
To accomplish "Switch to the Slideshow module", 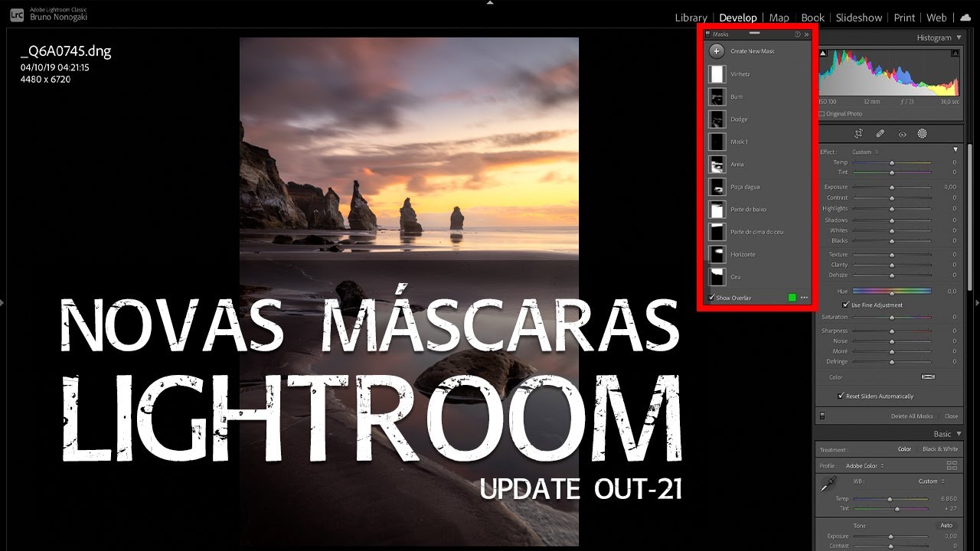I will [x=859, y=18].
